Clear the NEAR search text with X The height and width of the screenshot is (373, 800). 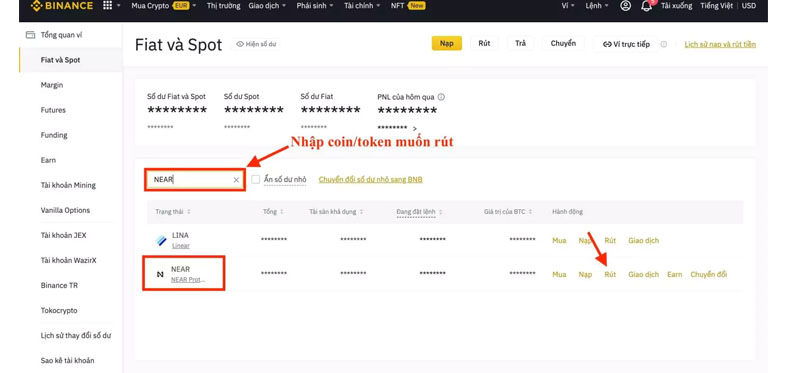[236, 180]
